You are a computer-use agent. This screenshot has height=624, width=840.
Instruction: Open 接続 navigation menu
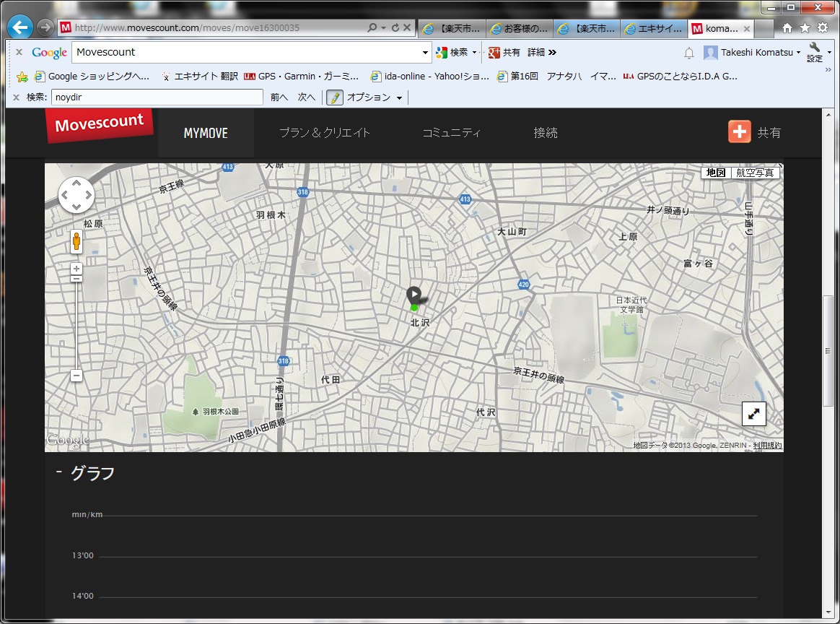(546, 133)
